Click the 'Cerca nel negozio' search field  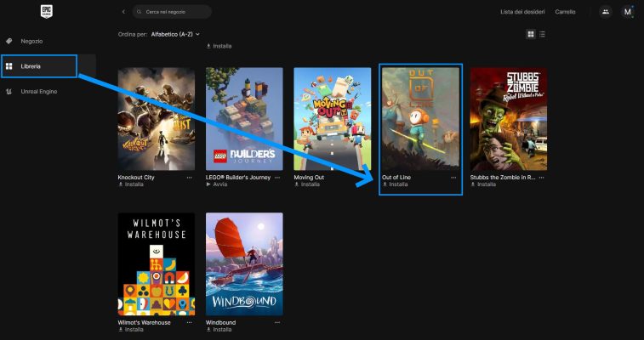point(175,12)
